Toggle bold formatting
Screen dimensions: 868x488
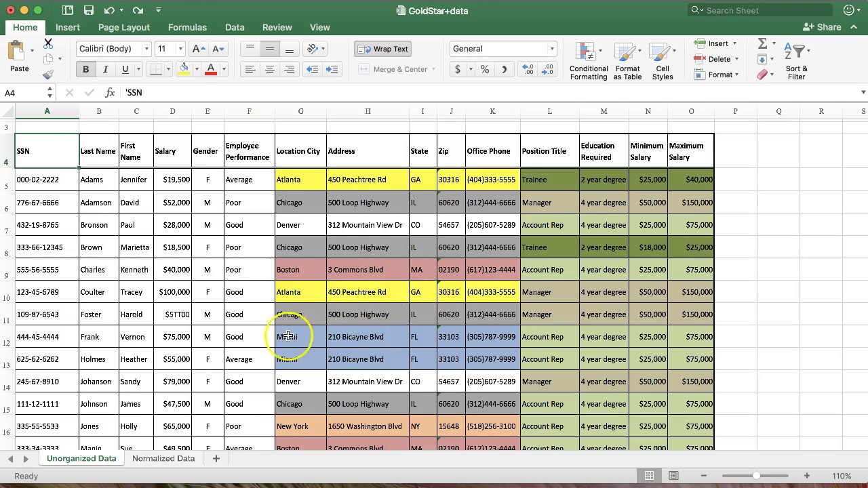point(85,69)
